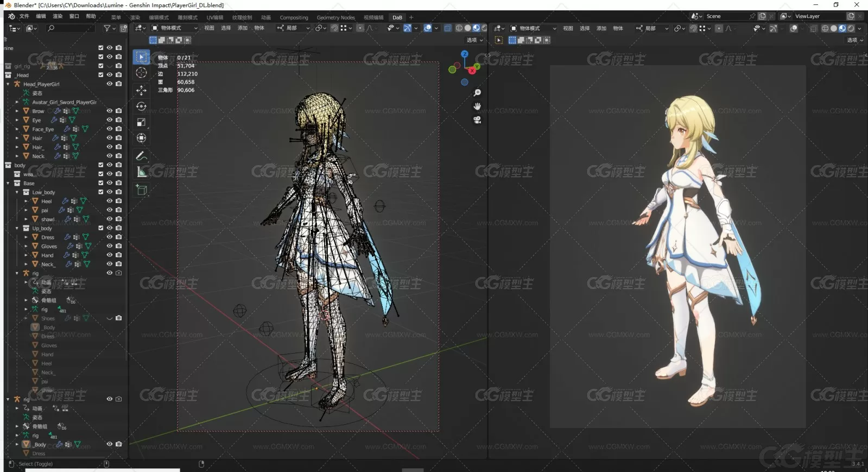
Task: Toggle camera view gizmo in left viewport
Action: point(477,120)
